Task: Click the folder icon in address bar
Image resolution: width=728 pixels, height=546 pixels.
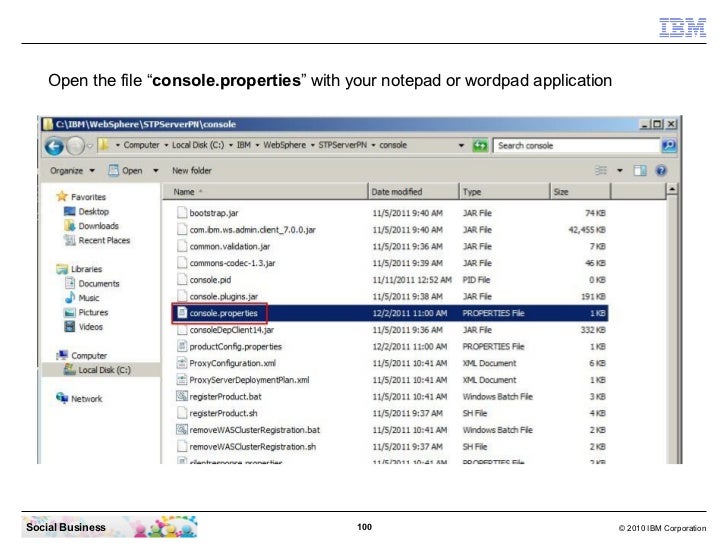Action: (x=104, y=145)
